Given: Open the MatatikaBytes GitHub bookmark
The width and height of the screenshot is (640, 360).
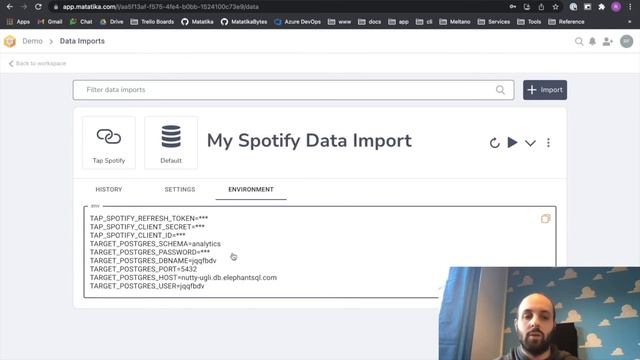Looking at the screenshot, I should [244, 22].
